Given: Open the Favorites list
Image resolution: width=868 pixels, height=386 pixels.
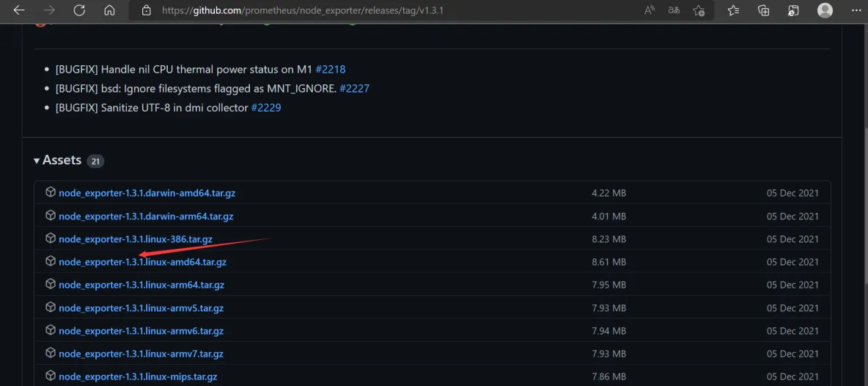Looking at the screenshot, I should [734, 10].
